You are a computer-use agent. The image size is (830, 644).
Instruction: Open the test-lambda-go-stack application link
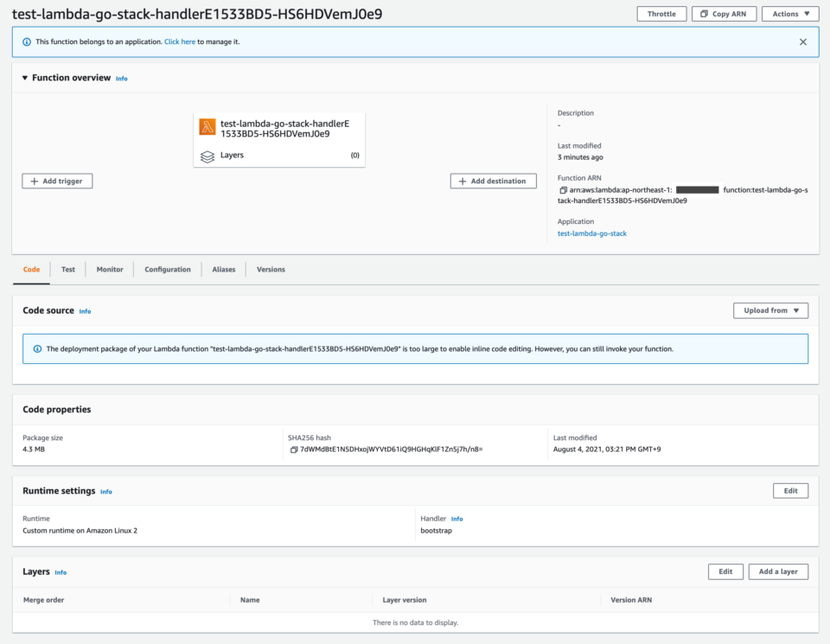point(591,233)
